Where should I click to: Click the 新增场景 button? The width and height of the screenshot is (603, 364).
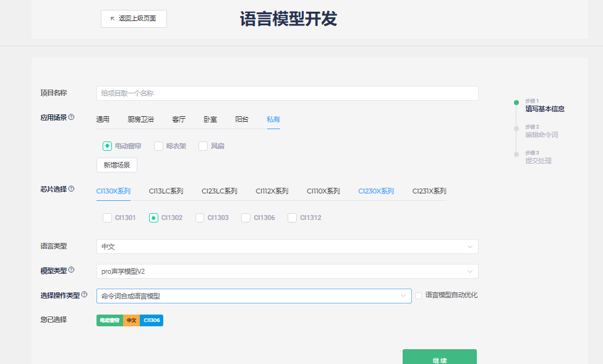coord(118,164)
